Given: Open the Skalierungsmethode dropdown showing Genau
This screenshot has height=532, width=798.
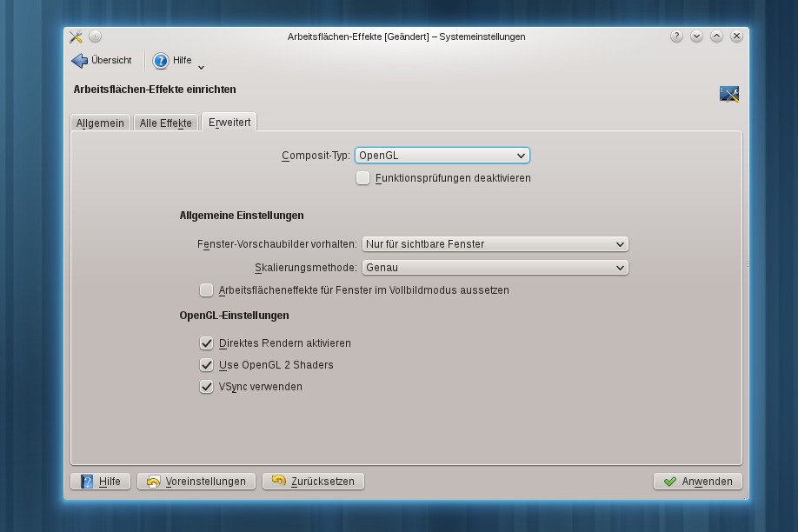Looking at the screenshot, I should pos(495,267).
